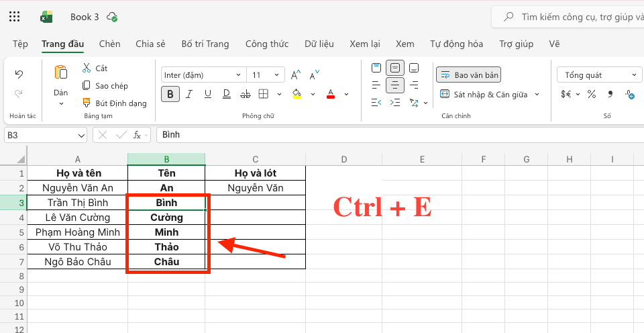The image size is (644, 333).
Task: Select the column C header
Action: point(256,159)
